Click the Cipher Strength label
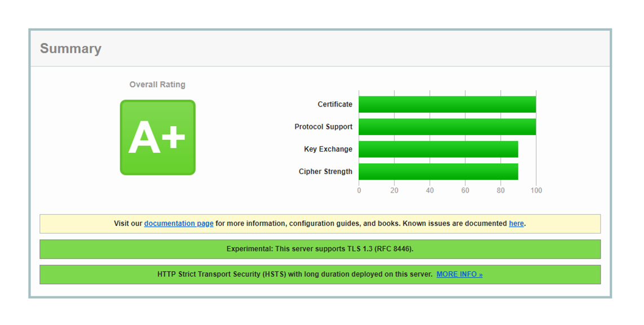644x325 pixels. click(x=325, y=172)
